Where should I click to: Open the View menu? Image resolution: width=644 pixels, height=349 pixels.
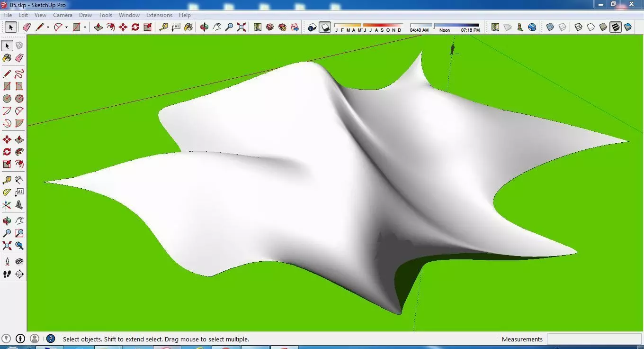tap(40, 15)
